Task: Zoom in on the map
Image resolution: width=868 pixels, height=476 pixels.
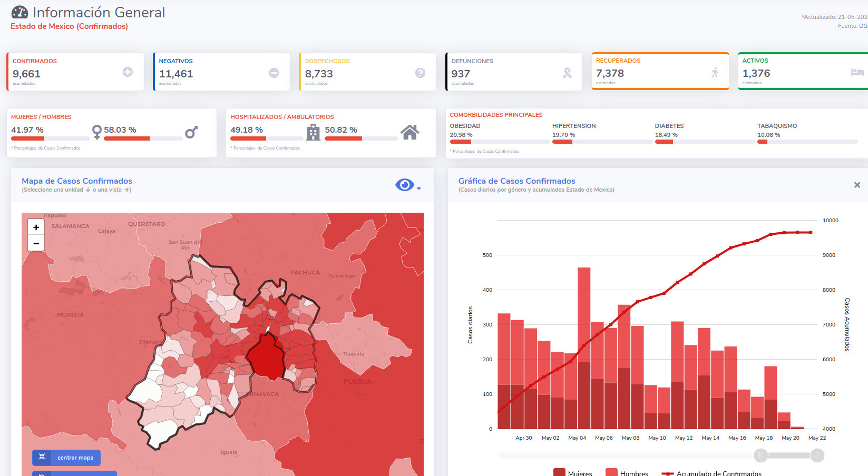Action: 36,227
